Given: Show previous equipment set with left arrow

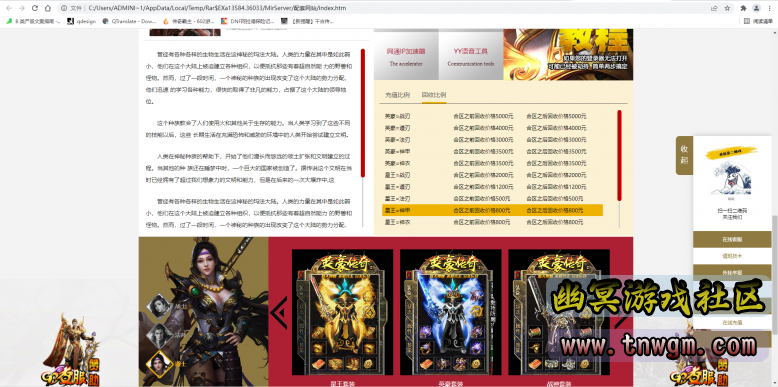Looking at the screenshot, I should tap(279, 313).
